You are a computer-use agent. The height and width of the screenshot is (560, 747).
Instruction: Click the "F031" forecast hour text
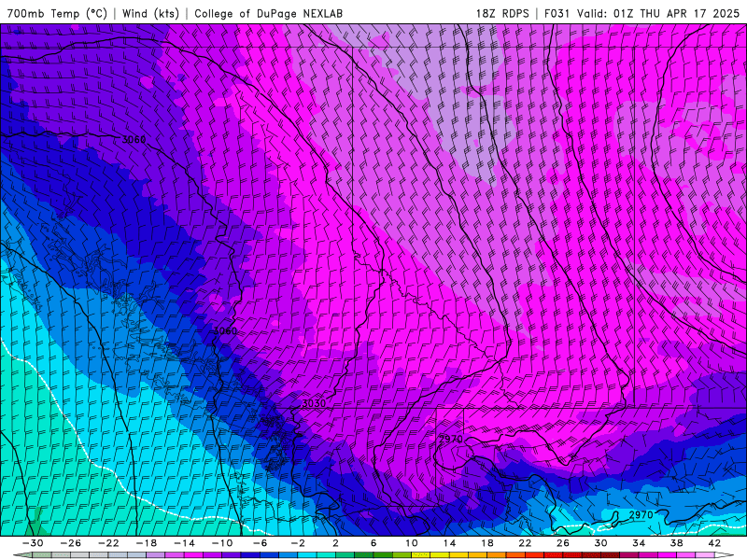[557, 13]
